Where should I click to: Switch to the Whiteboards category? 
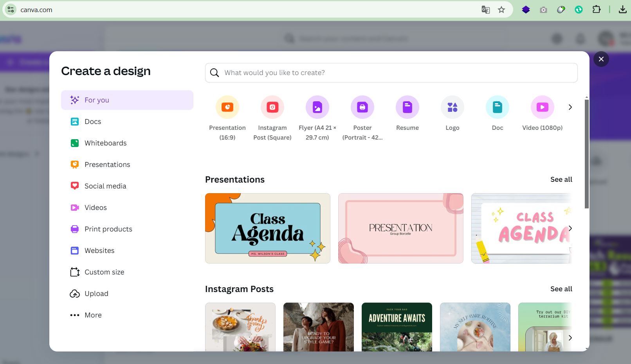127,143
